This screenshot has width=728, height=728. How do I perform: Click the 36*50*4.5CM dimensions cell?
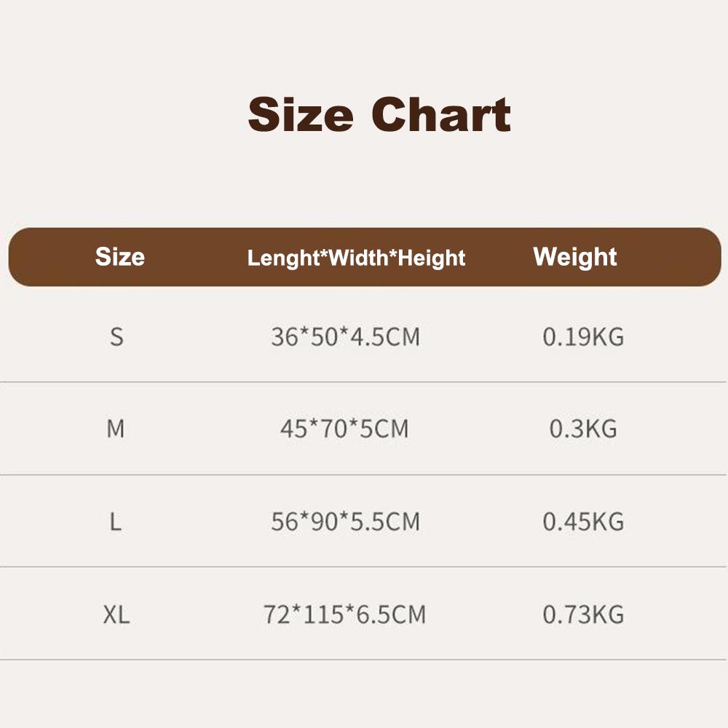pos(345,336)
